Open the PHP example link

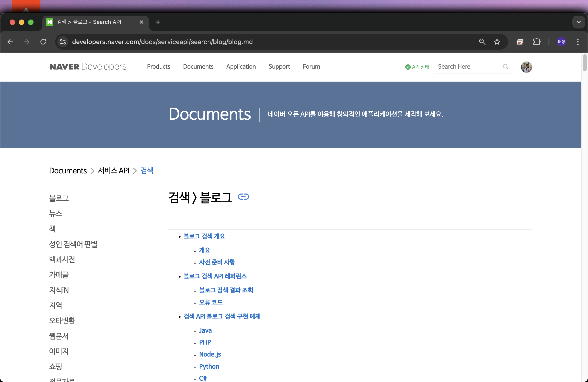pyautogui.click(x=205, y=343)
